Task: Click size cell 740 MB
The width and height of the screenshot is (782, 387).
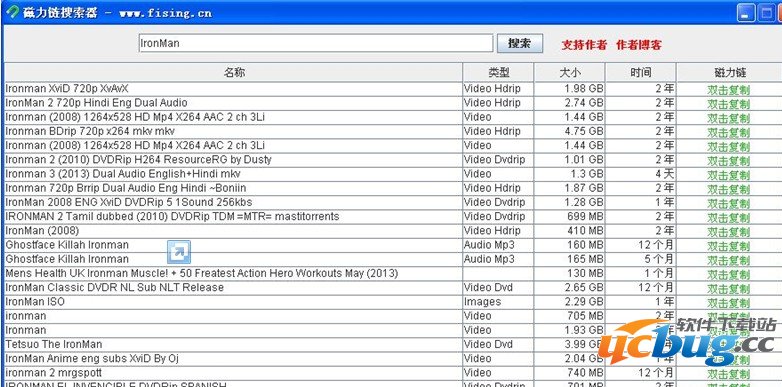Action: click(570, 373)
